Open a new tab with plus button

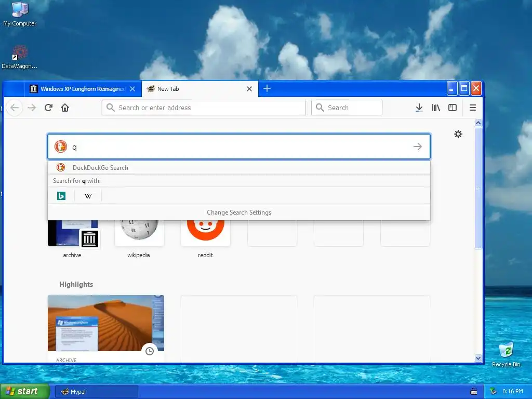(267, 88)
